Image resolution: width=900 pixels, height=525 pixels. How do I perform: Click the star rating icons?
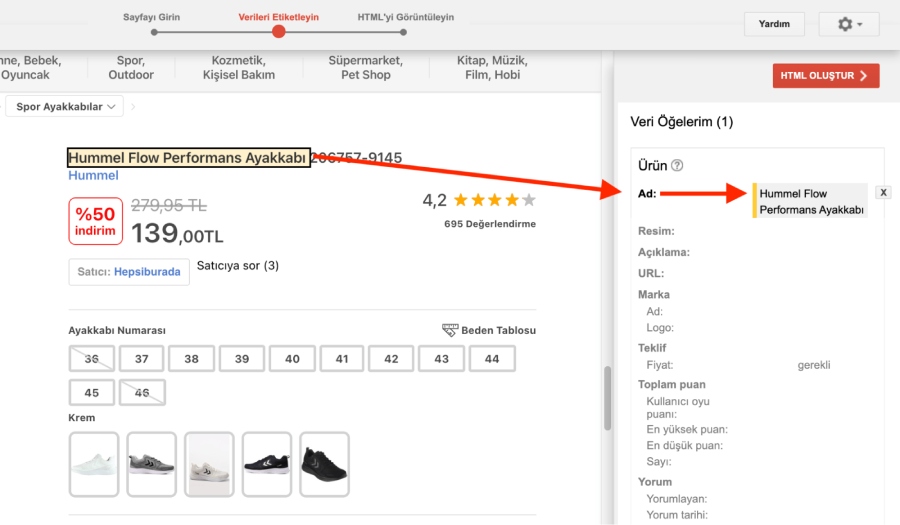point(494,200)
